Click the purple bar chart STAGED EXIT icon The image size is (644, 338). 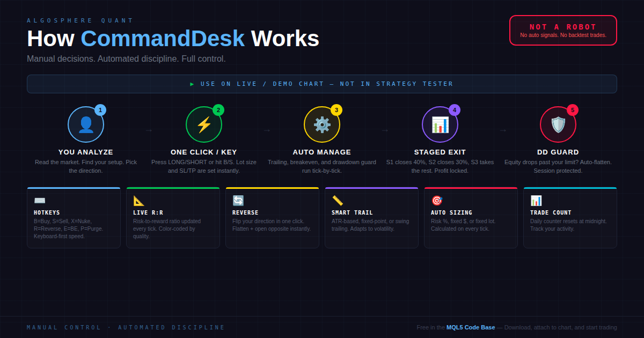[440, 124]
